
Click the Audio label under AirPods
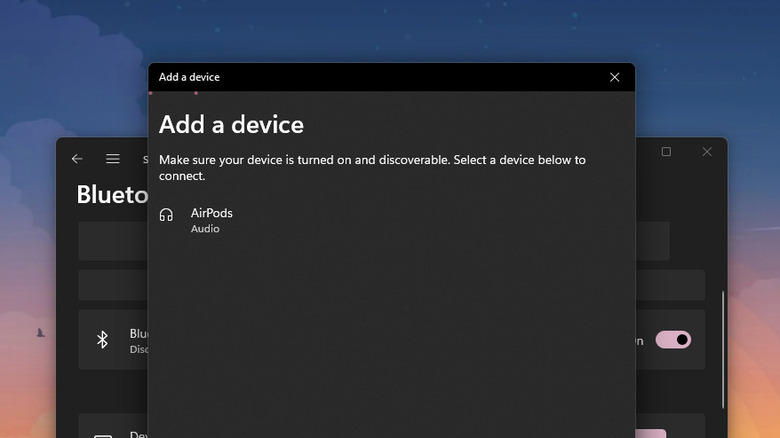point(205,229)
